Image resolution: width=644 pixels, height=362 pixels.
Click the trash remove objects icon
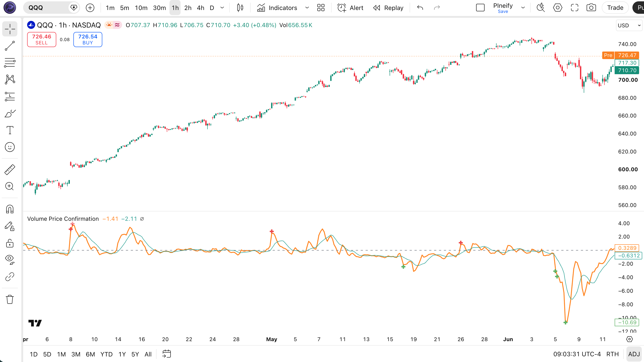pyautogui.click(x=10, y=299)
